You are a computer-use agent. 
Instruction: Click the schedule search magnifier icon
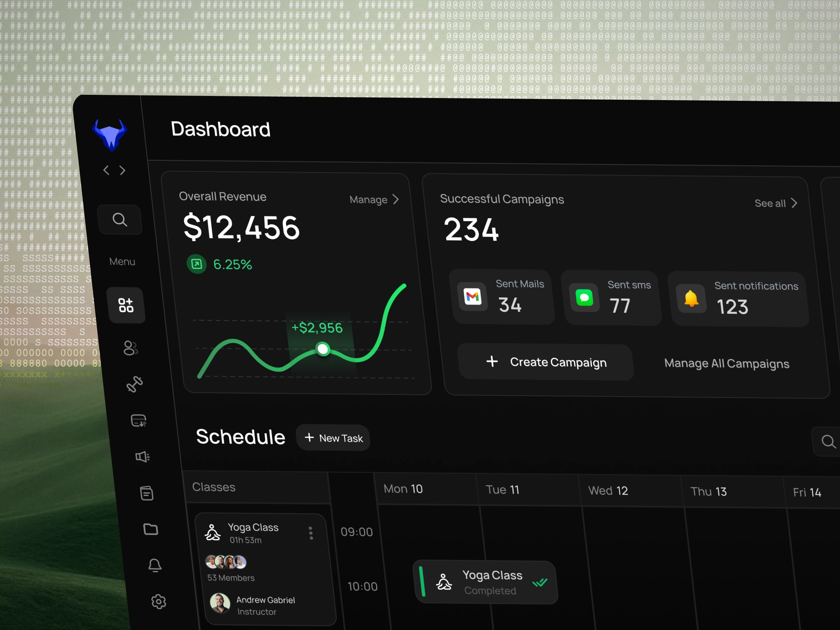pos(828,442)
